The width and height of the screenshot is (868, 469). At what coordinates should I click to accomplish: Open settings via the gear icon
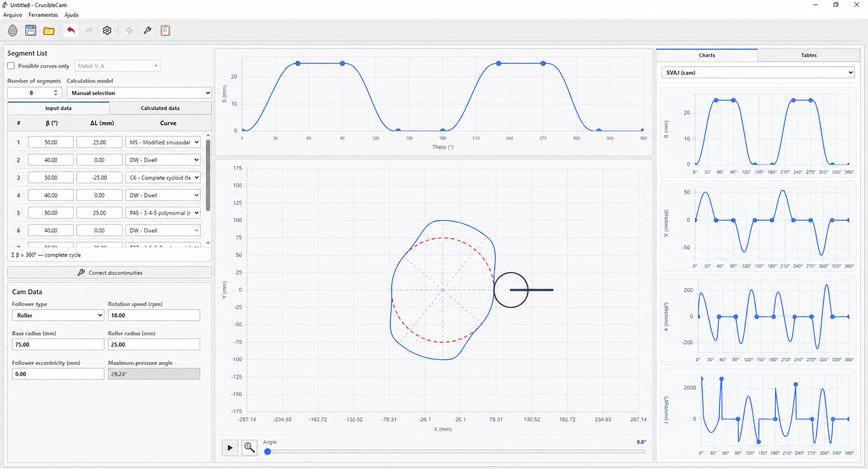click(x=107, y=31)
